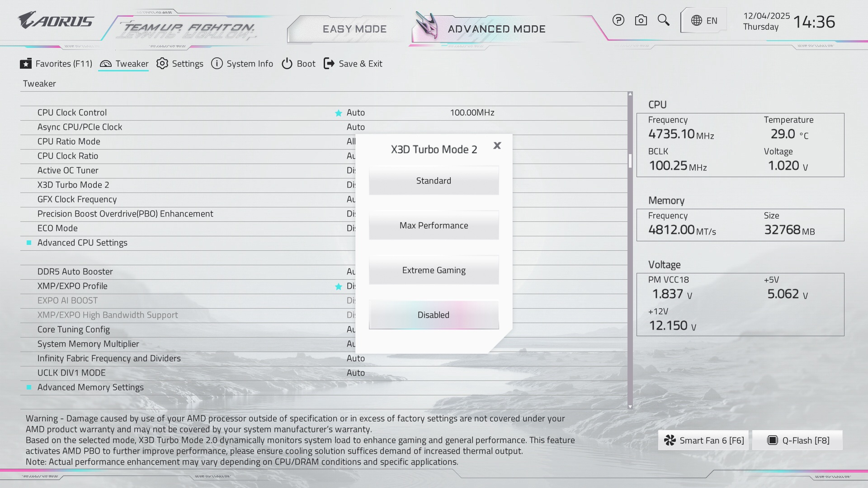
Task: Open the search magnifier icon
Action: point(663,20)
